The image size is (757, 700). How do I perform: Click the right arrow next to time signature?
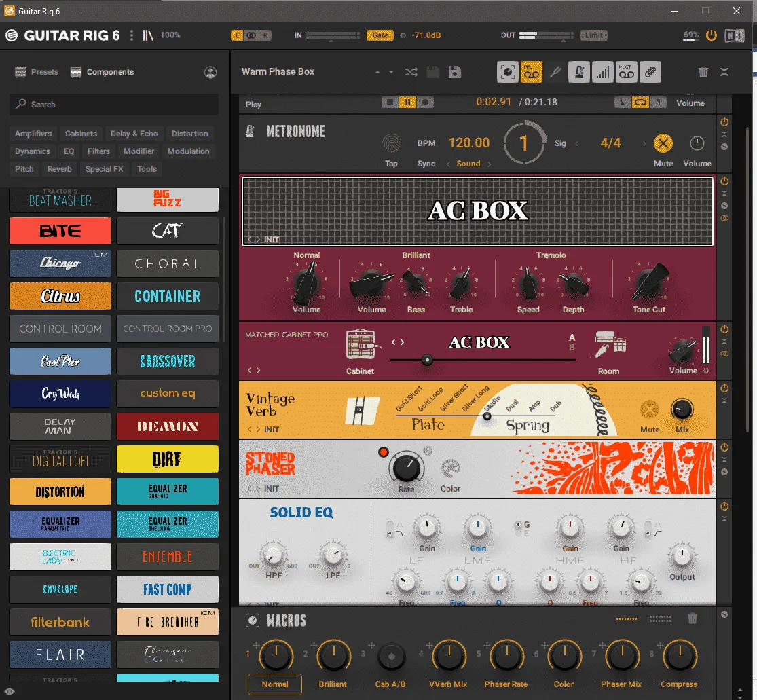[644, 143]
